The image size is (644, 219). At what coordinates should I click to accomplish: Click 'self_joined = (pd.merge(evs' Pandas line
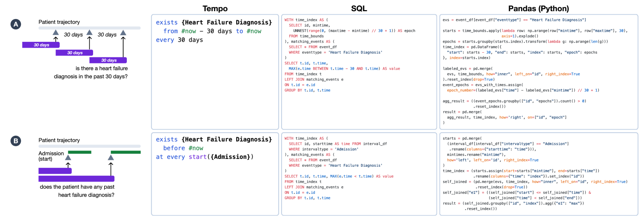535,181
